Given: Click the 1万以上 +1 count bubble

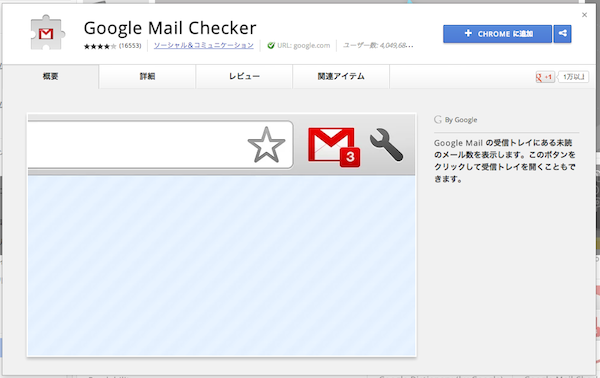Looking at the screenshot, I should [x=573, y=77].
